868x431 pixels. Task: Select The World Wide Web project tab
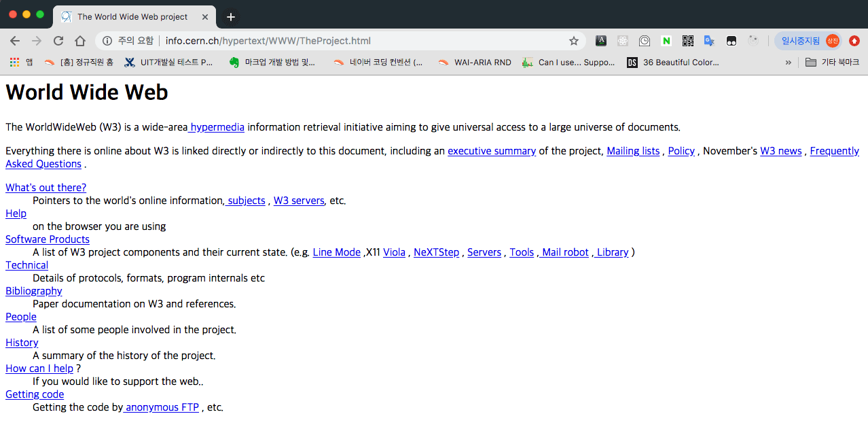(x=134, y=17)
